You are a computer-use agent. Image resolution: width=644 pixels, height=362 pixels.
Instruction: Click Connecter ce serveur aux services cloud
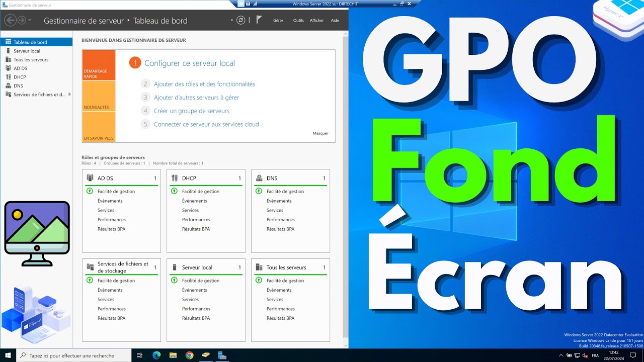(x=206, y=124)
